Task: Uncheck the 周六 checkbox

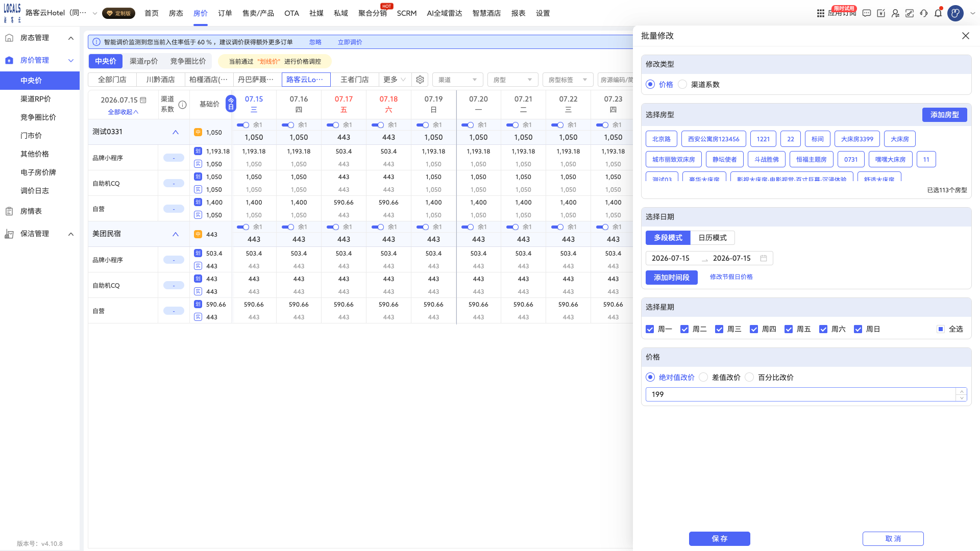Action: [x=823, y=330]
